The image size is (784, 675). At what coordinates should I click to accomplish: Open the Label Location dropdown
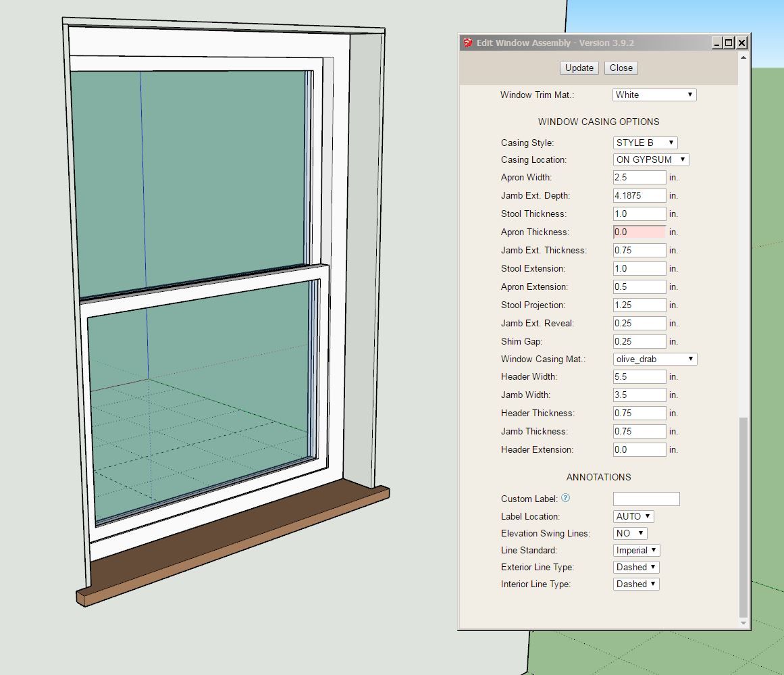[x=633, y=516]
